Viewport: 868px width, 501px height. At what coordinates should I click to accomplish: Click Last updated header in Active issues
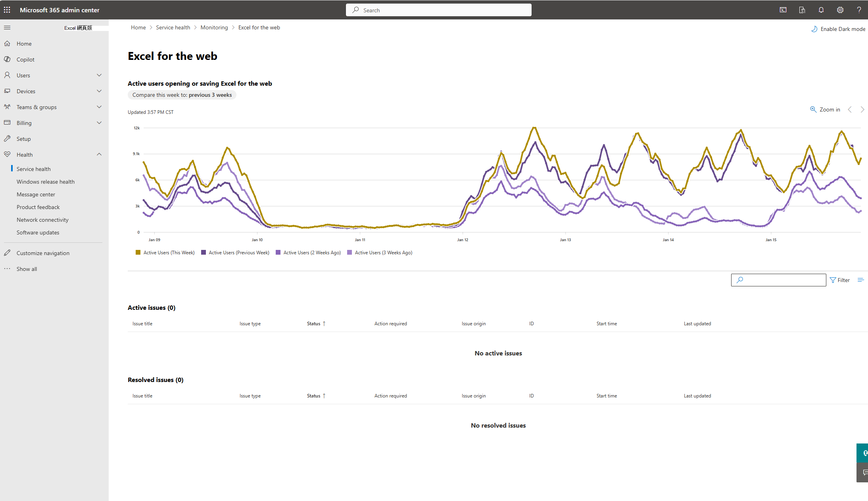tap(697, 324)
